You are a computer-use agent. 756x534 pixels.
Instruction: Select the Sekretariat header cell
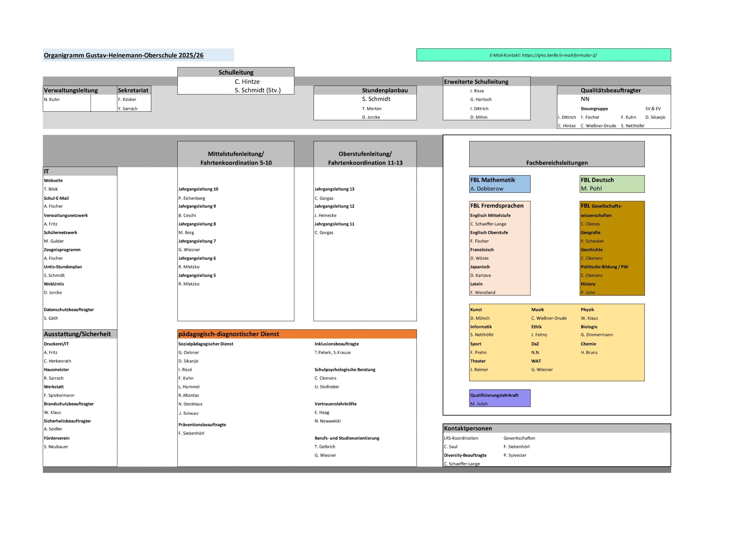coord(134,90)
